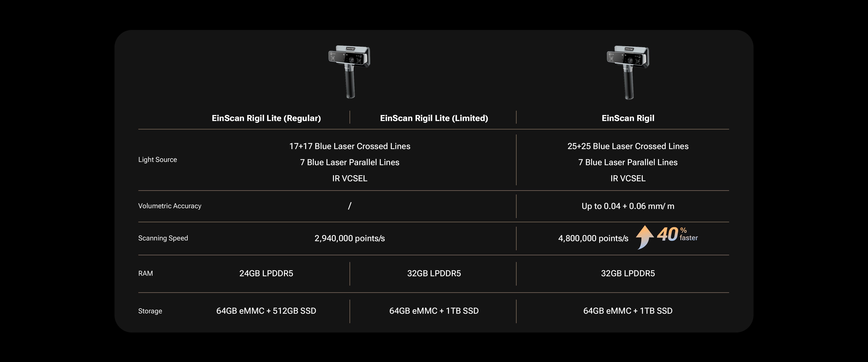
Task: Click the EinScan Rigil Lite scanner image
Action: (x=349, y=71)
